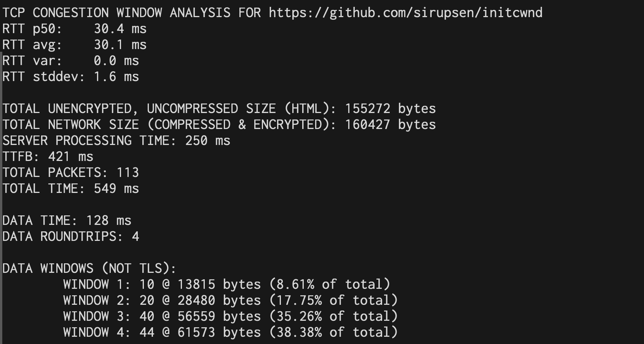The image size is (644, 344).
Task: Click the 38.38% of total text
Action: [x=333, y=332]
